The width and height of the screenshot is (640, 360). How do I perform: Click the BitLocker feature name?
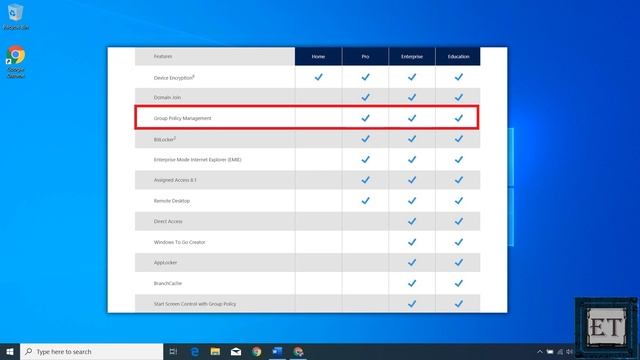164,139
